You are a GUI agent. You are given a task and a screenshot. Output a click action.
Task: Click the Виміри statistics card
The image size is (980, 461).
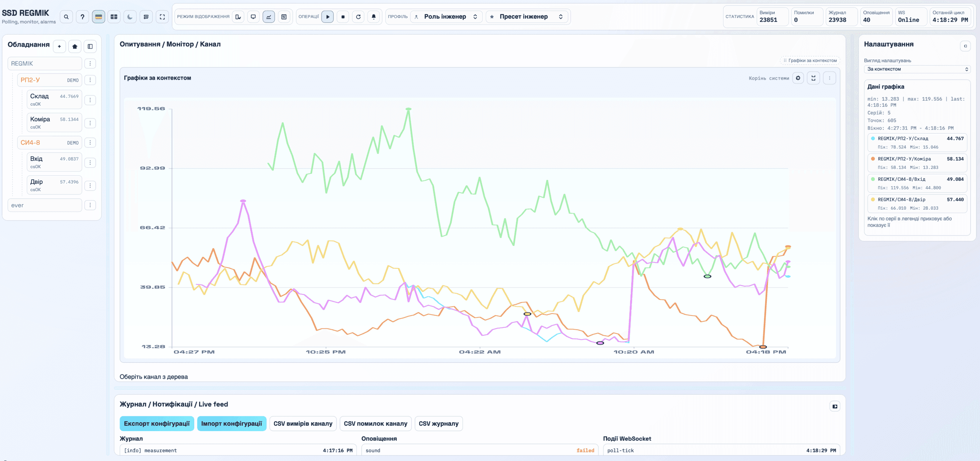773,17
